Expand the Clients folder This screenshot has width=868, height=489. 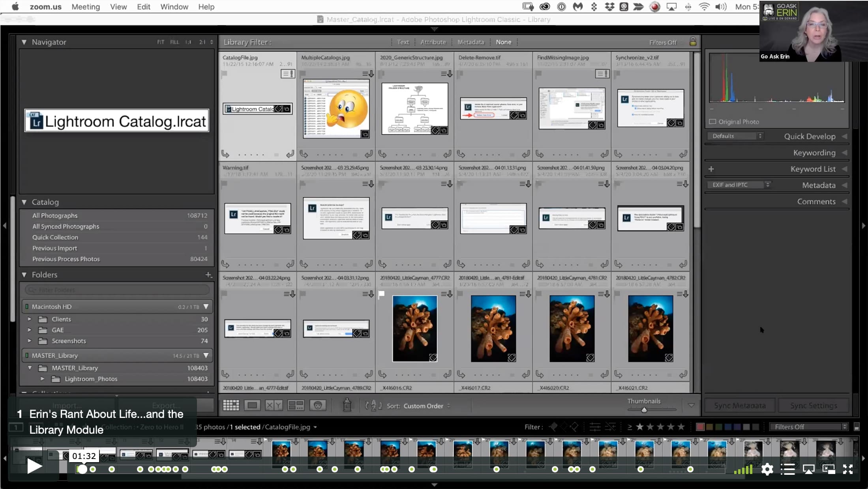[x=30, y=319]
